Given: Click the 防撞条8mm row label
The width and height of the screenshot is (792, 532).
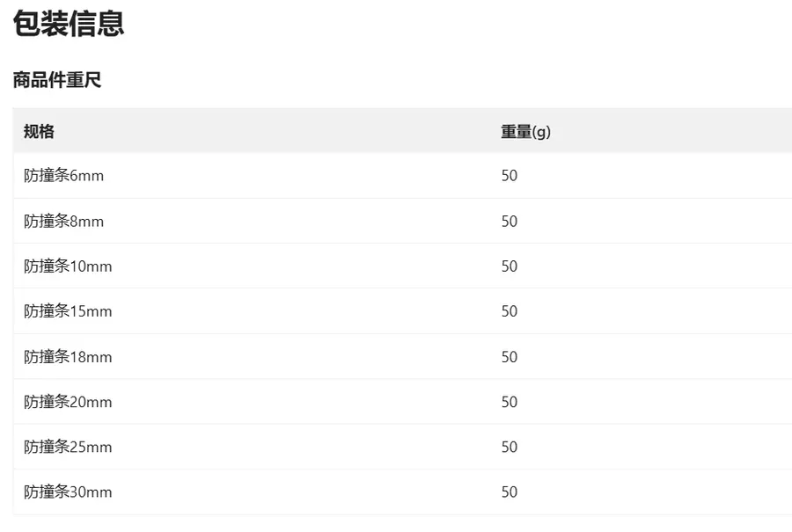Looking at the screenshot, I should [63, 221].
